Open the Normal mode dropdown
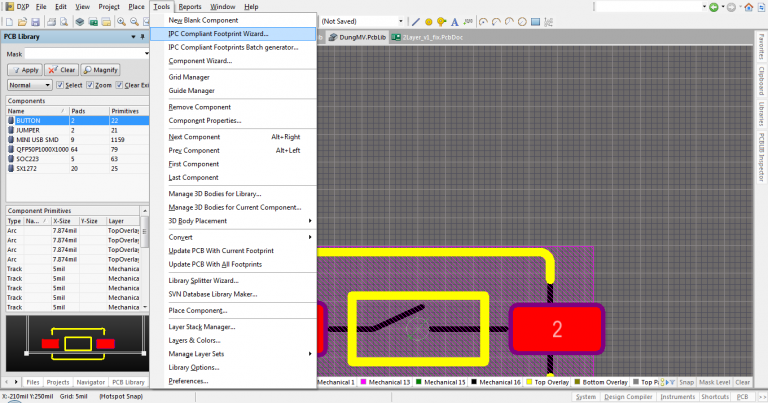This screenshot has width=768, height=403. 31,85
